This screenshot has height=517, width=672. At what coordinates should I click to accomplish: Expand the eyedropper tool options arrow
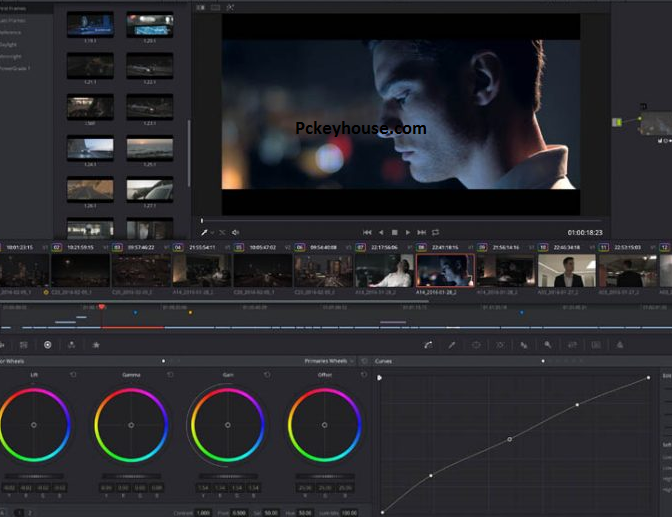point(212,233)
